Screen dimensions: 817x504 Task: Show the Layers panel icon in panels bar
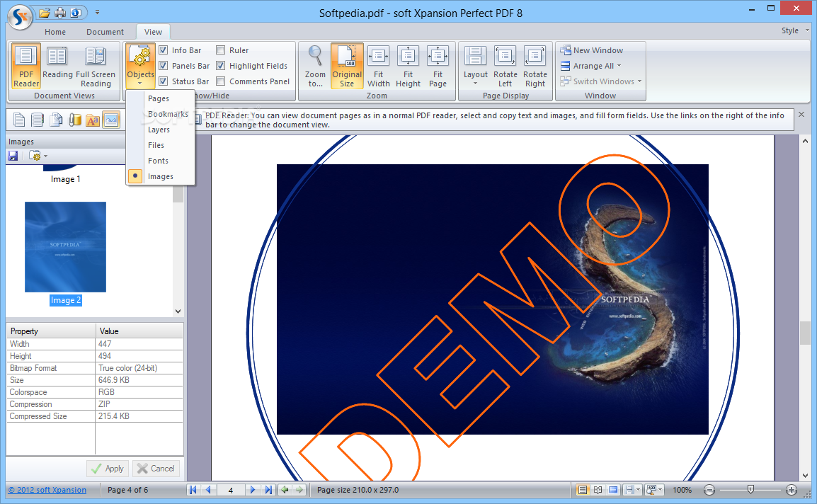coord(56,120)
